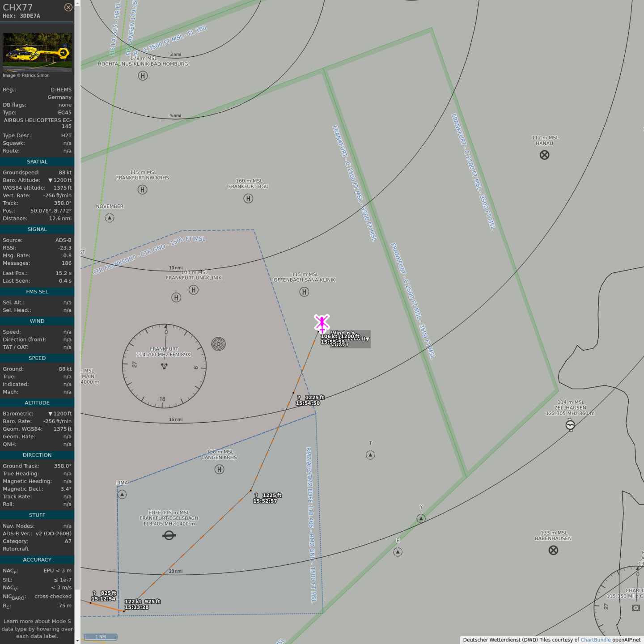Click the NOVEMBER reporting point icon

pyautogui.click(x=110, y=218)
